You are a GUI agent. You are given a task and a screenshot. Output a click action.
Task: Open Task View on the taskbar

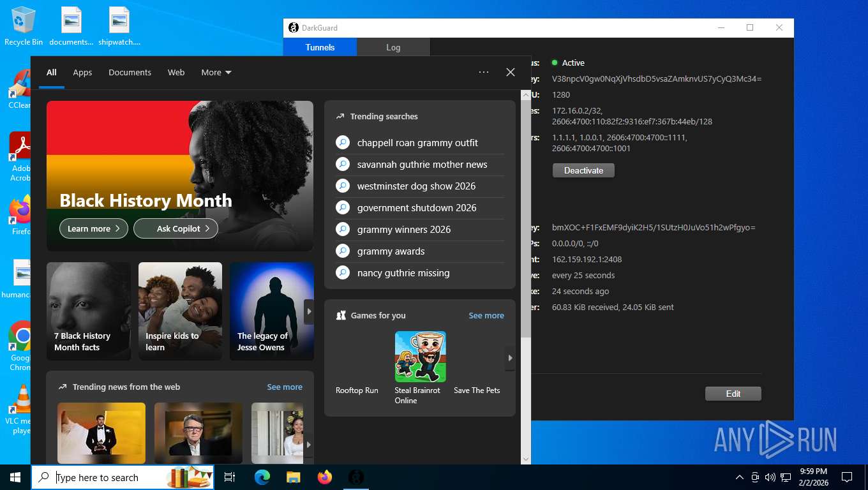coord(230,477)
